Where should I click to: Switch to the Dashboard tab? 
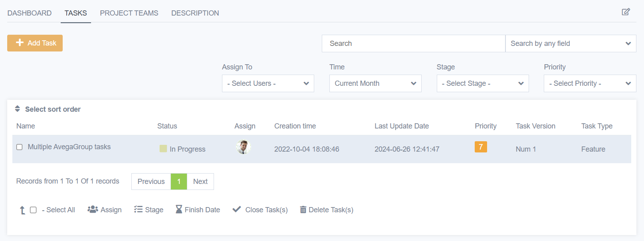pyautogui.click(x=30, y=13)
